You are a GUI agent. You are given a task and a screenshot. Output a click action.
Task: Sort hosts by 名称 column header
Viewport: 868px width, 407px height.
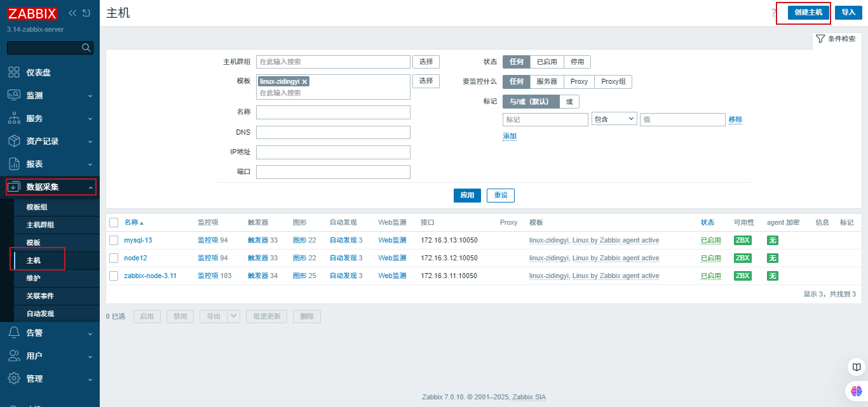point(134,222)
